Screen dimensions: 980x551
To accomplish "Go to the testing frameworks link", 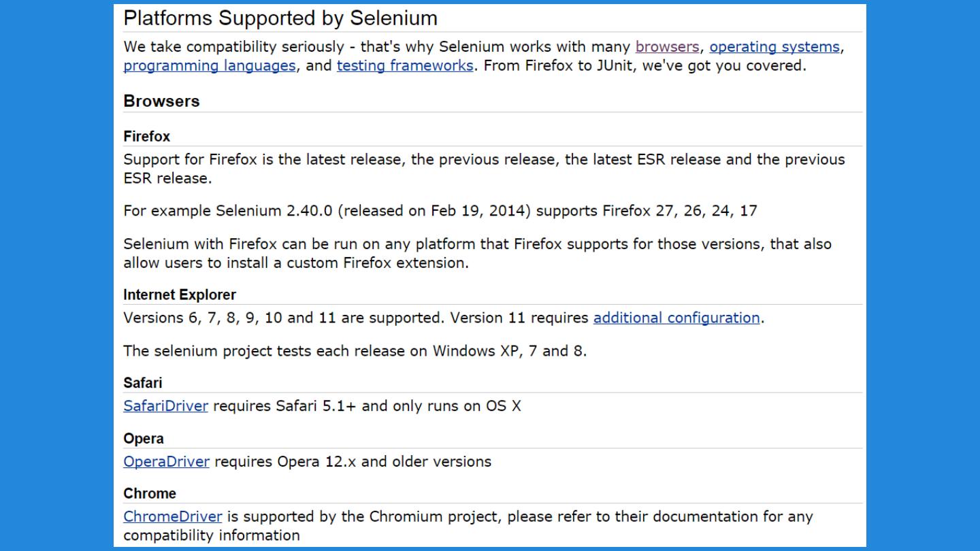I will coord(405,66).
